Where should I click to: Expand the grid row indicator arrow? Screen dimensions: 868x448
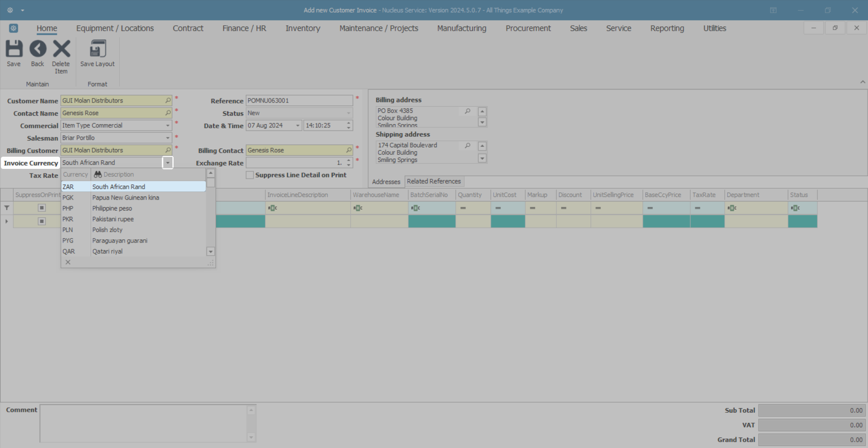coord(7,221)
